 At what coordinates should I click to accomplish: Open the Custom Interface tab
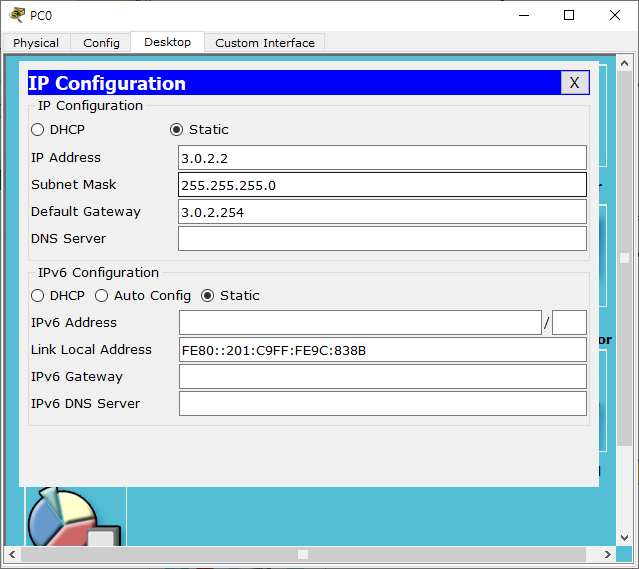[x=265, y=43]
